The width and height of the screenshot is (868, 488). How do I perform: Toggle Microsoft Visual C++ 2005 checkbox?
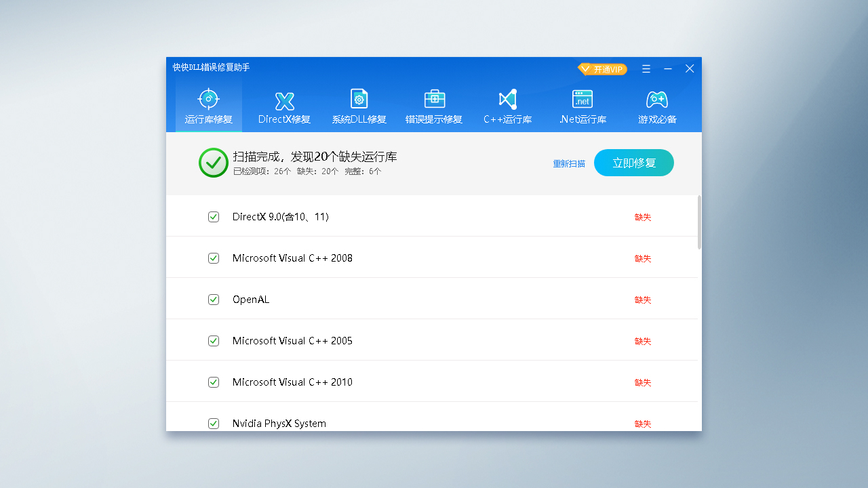click(x=214, y=340)
